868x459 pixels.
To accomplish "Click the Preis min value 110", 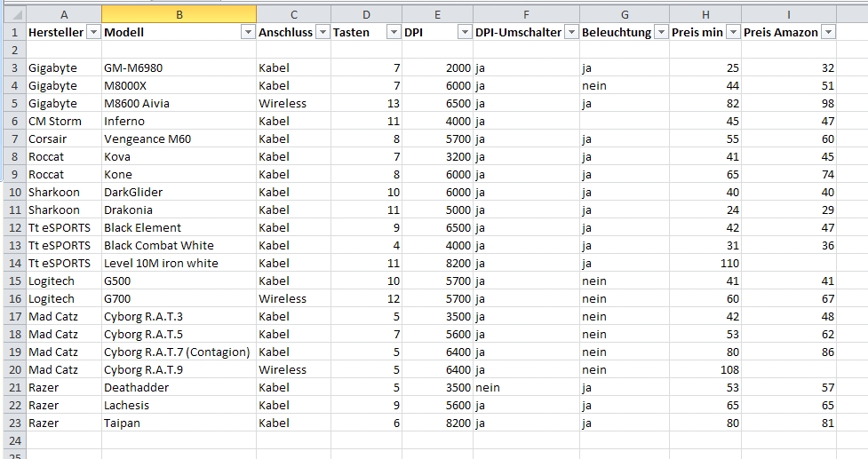I will click(x=705, y=263).
